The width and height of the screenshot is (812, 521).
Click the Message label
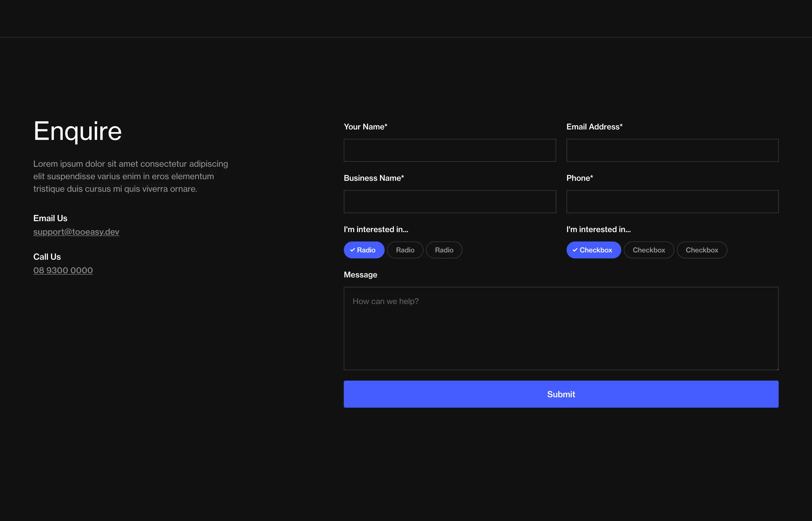pos(360,275)
